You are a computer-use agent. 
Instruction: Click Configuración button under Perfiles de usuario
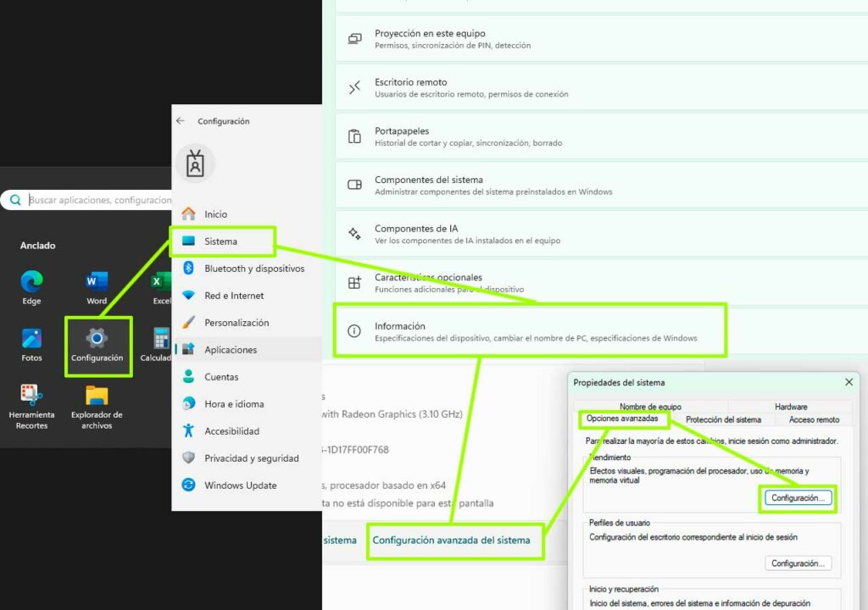coord(797,563)
